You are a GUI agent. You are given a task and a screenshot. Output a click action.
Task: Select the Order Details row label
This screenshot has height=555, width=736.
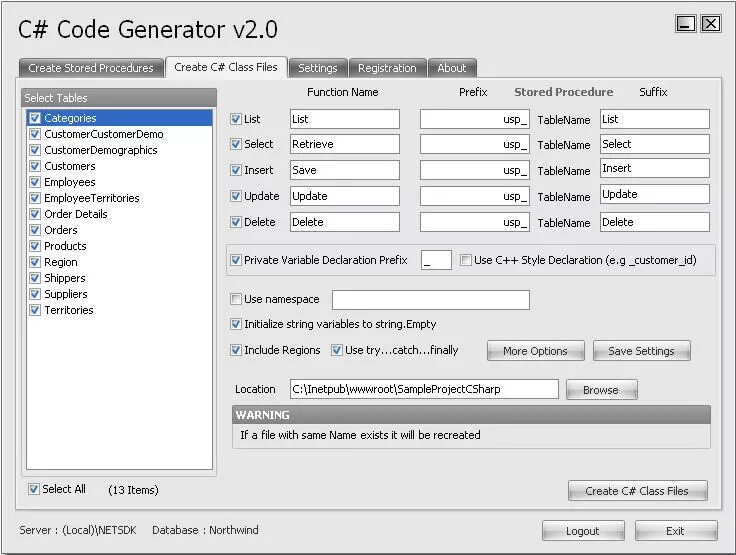tap(76, 214)
